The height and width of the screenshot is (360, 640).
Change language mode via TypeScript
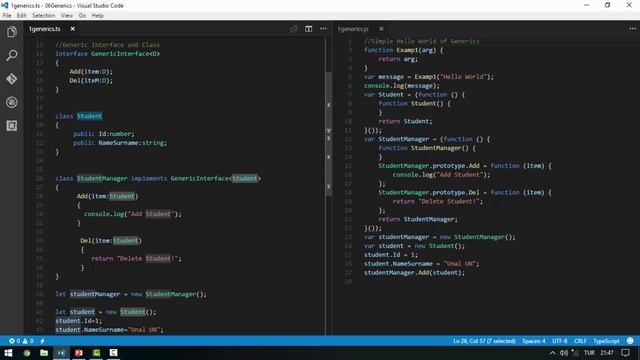coord(606,341)
